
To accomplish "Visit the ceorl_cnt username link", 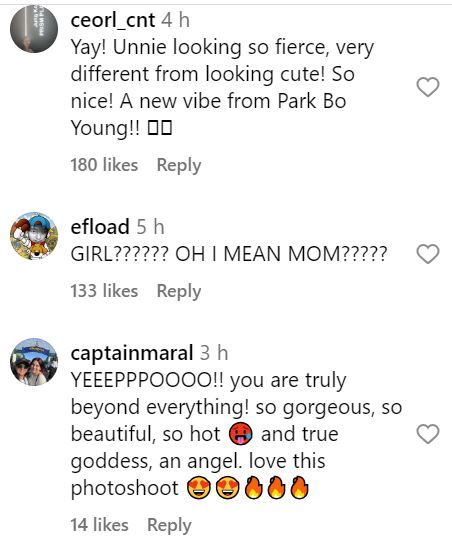I will pos(113,20).
